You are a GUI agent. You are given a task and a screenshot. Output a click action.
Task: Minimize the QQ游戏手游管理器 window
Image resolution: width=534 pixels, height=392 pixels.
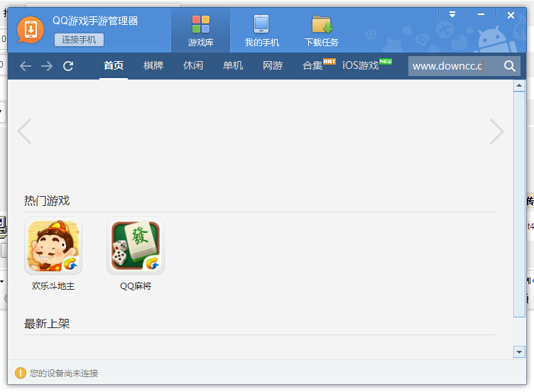481,14
